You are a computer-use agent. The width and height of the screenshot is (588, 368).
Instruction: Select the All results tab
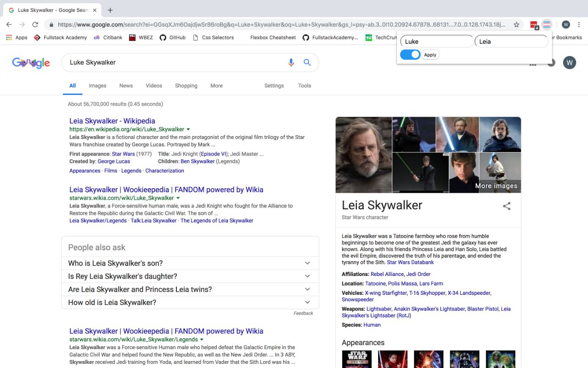[x=73, y=86]
